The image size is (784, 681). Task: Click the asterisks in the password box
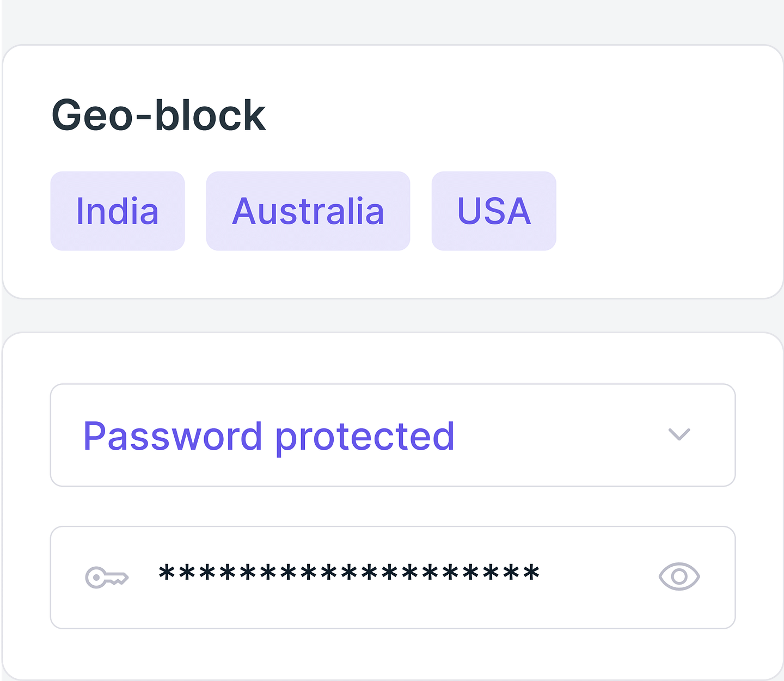(x=349, y=573)
